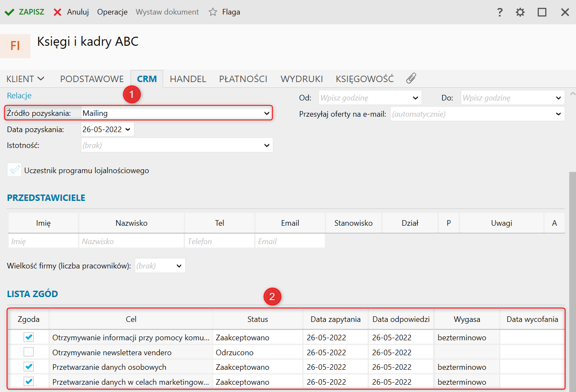Open the PŁATNOŚCI tab
576x392 pixels.
243,79
